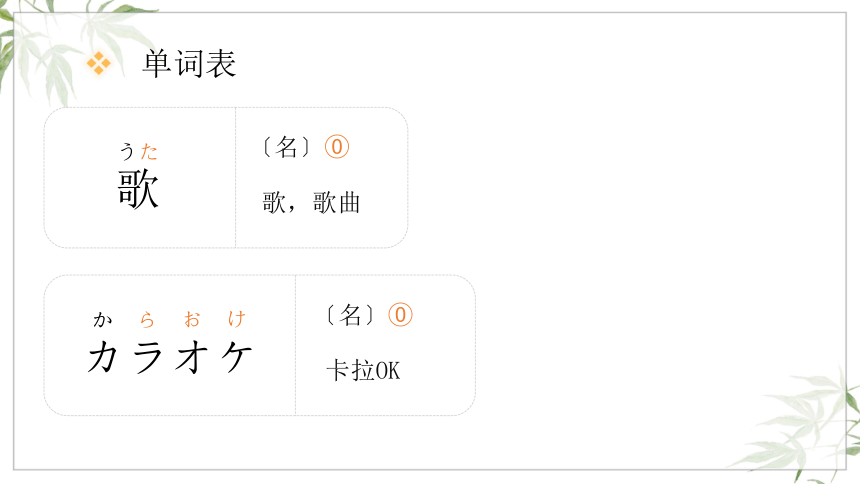The image size is (860, 484).
Task: Select the 〔名〕 label in the 歌 card
Action: [x=286, y=147]
